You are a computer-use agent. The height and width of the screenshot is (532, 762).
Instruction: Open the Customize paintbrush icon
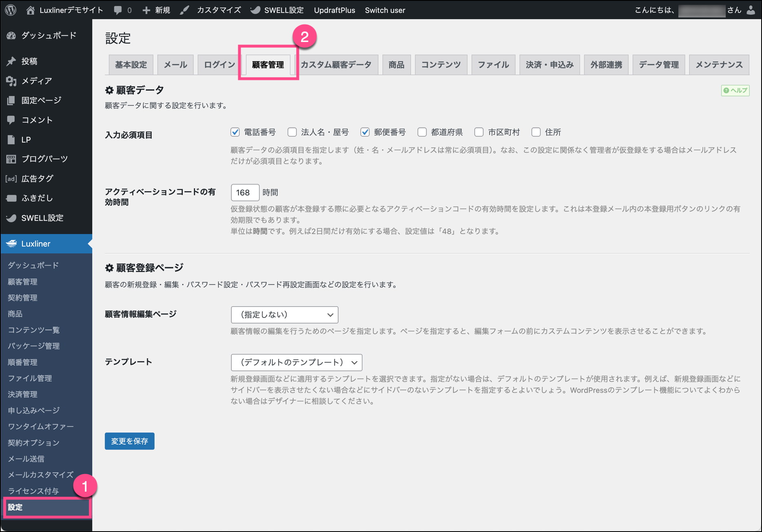click(x=185, y=10)
